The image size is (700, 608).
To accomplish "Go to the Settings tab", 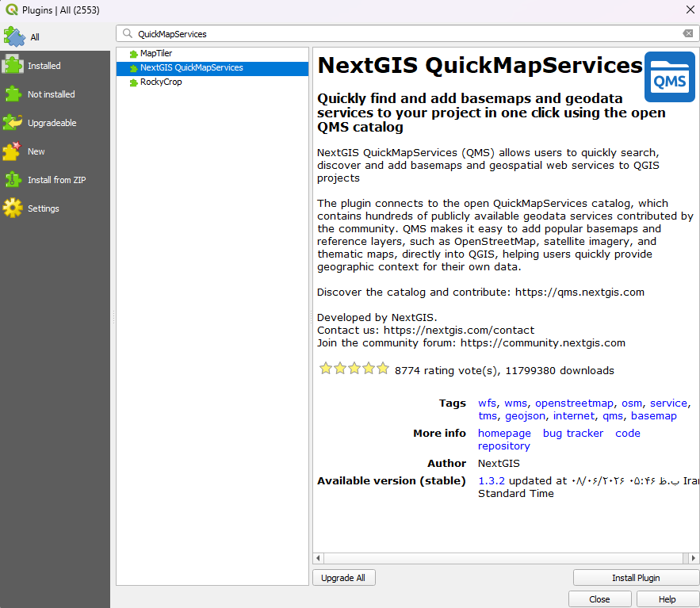I will pos(55,208).
